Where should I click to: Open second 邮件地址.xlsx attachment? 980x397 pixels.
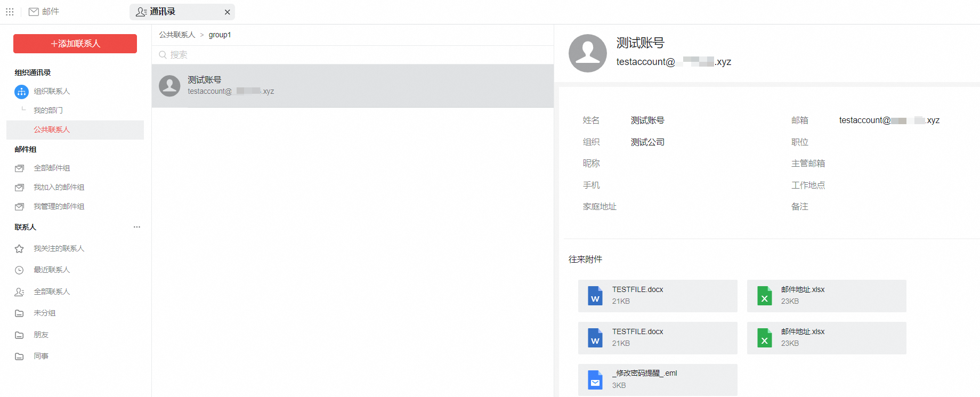(827, 338)
